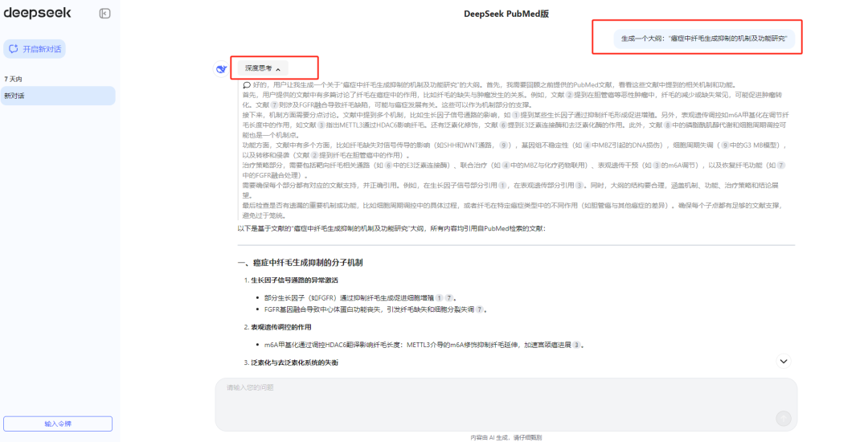Click the speech bubble icon before 好的
Viewport: 868px width, 442px height.
[x=247, y=85]
